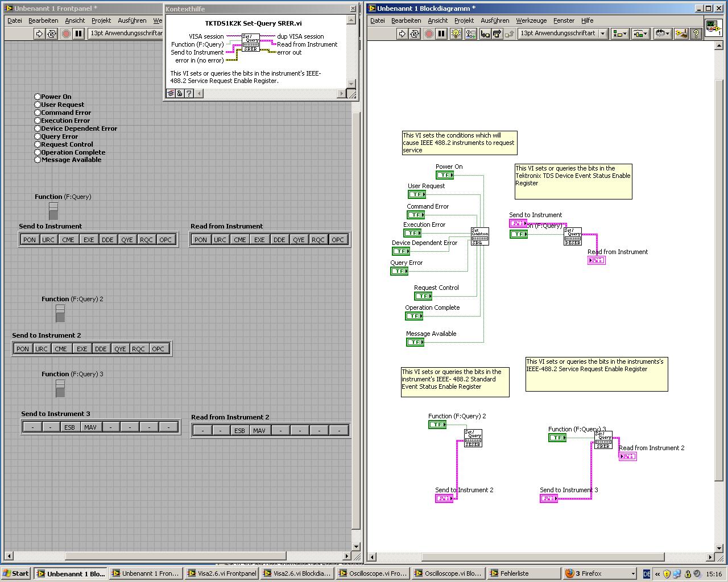
Task: Open context help question mark in toolbar
Action: point(695,34)
